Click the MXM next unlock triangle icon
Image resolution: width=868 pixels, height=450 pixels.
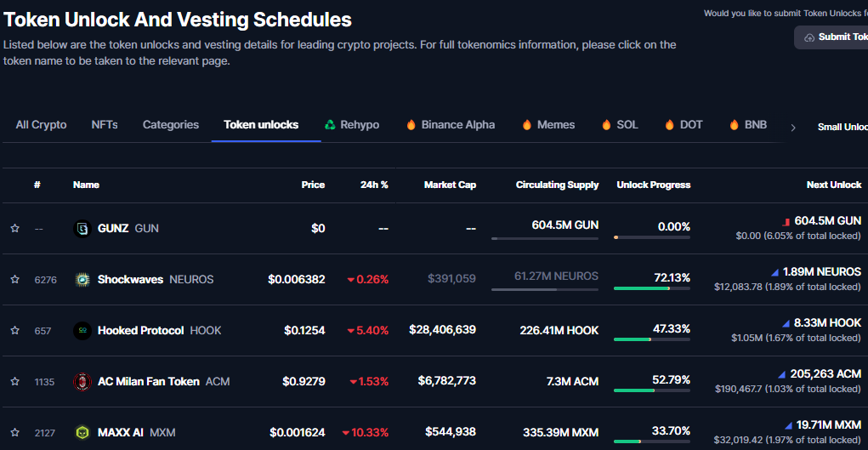coord(788,425)
